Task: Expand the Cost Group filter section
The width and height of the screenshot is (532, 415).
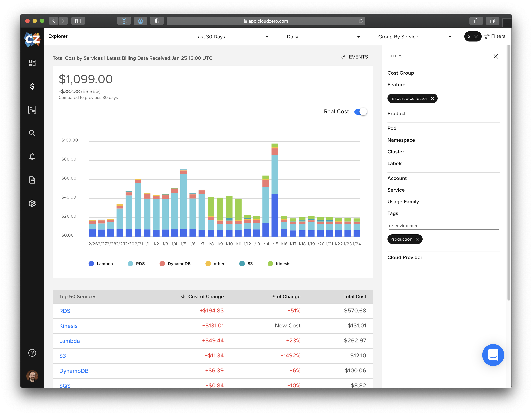Action: [400, 73]
